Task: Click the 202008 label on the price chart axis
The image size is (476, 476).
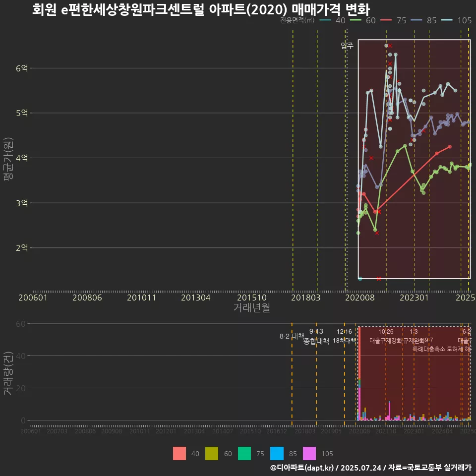Action: pyautogui.click(x=360, y=297)
